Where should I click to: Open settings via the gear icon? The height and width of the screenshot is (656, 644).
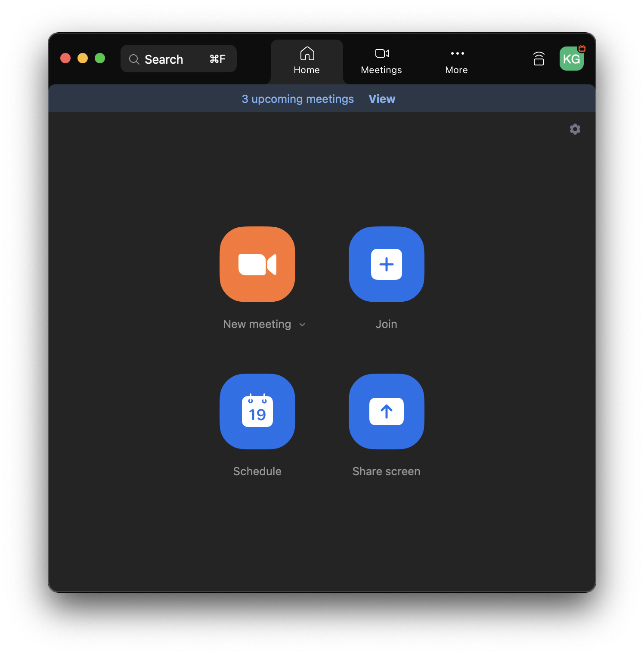tap(575, 129)
